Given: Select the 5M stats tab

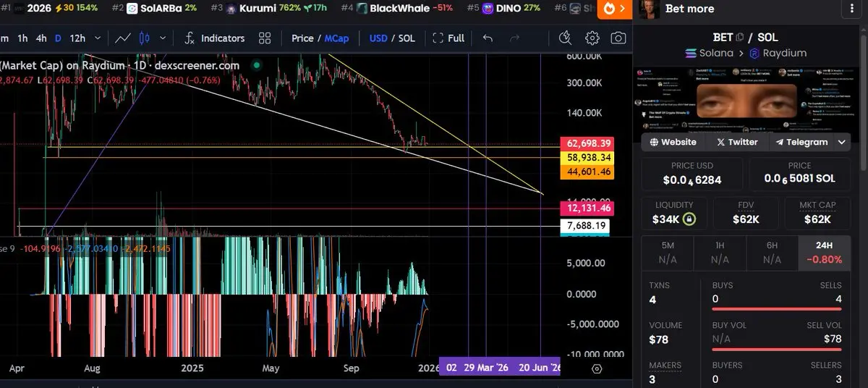Looking at the screenshot, I should 668,252.
